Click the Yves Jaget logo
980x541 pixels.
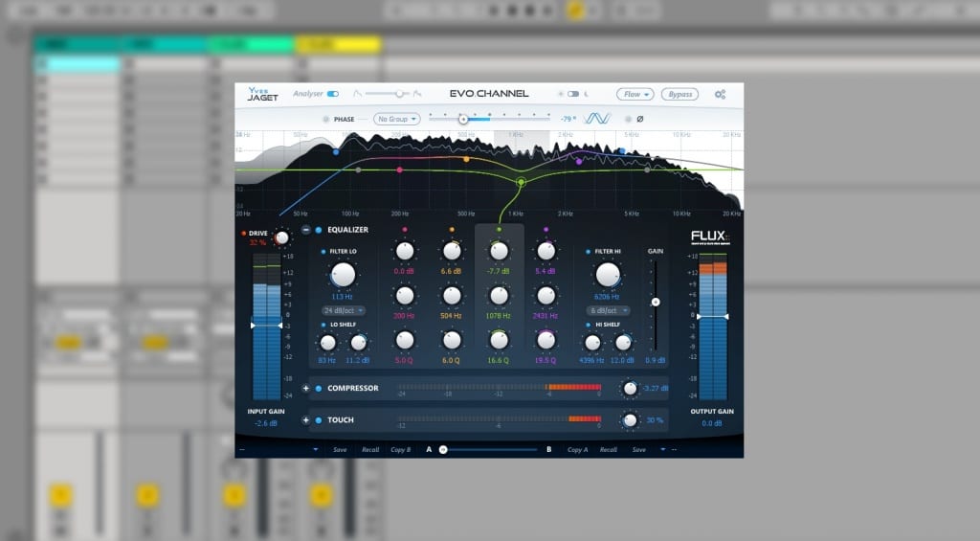(262, 94)
